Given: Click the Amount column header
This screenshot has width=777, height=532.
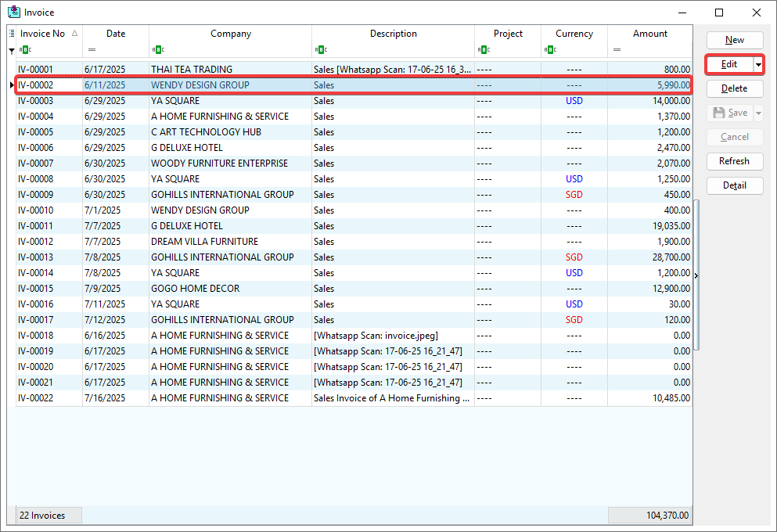Looking at the screenshot, I should pos(649,34).
